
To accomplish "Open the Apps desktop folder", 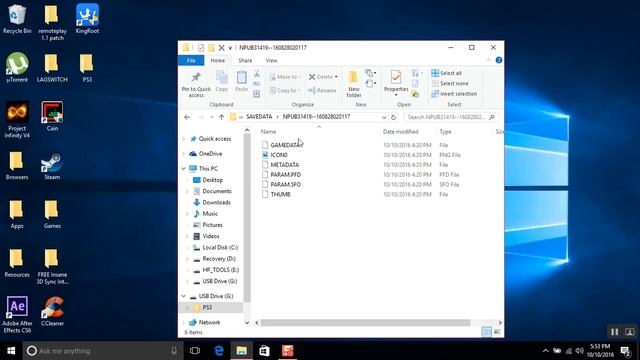I will [17, 213].
